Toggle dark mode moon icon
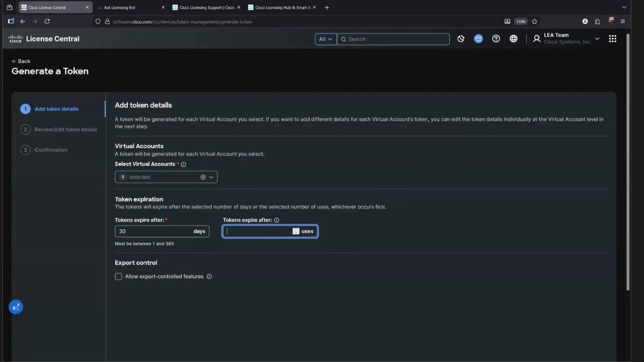Screen dimensions: 644x362 point(461,39)
